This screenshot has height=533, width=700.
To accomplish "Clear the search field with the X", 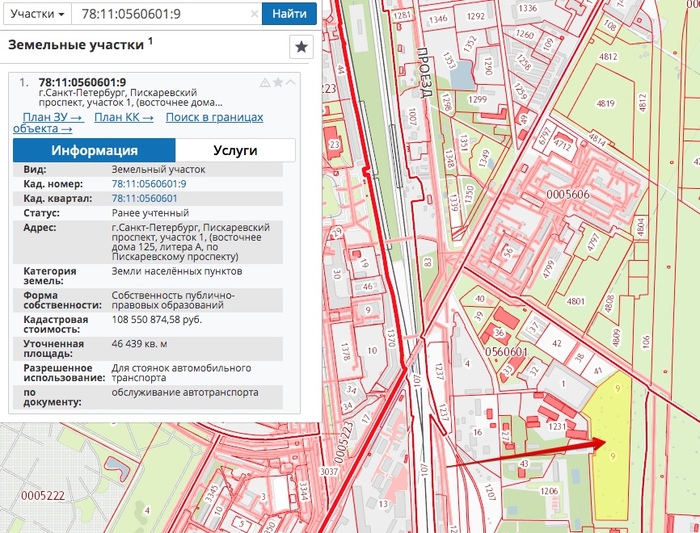I will tap(254, 15).
